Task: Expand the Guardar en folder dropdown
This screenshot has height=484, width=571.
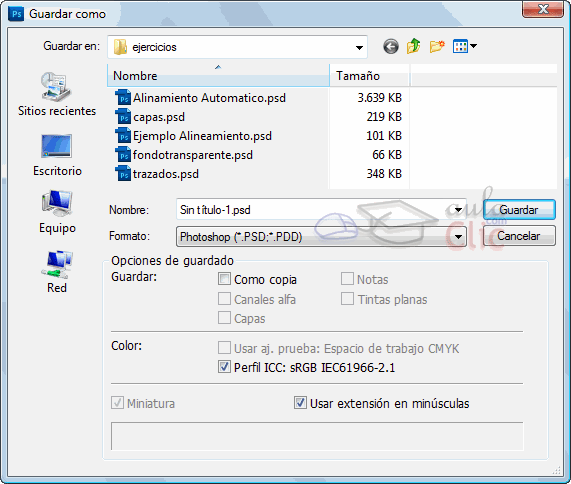Action: click(x=359, y=47)
